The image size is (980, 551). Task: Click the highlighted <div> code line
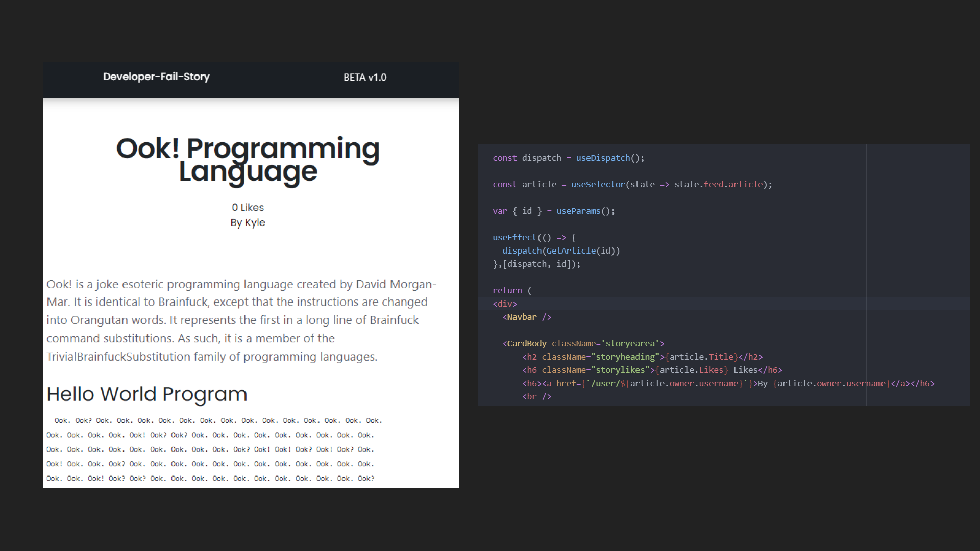pyautogui.click(x=505, y=304)
